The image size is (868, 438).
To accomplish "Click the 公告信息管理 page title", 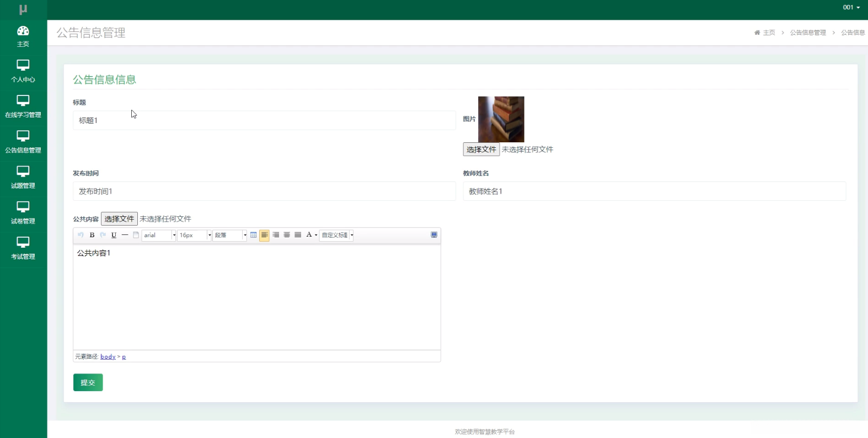I will pyautogui.click(x=91, y=33).
